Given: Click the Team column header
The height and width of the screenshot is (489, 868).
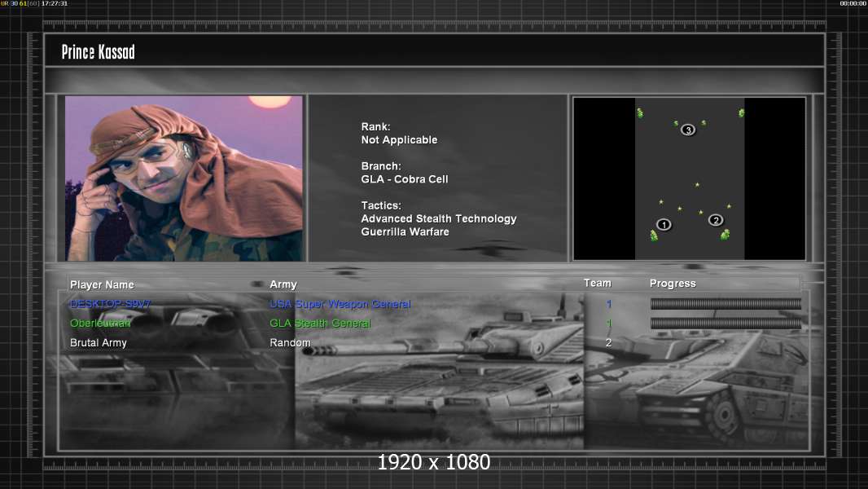Looking at the screenshot, I should click(598, 283).
